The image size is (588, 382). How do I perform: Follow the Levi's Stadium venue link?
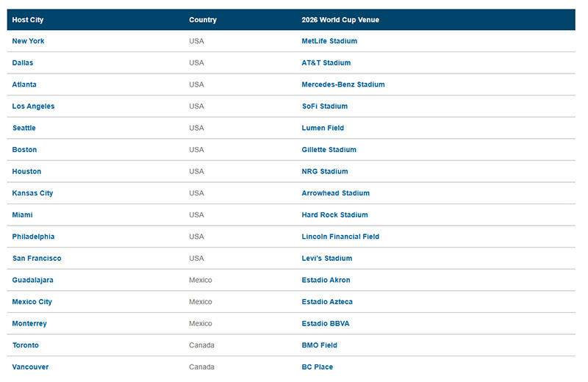pos(327,259)
